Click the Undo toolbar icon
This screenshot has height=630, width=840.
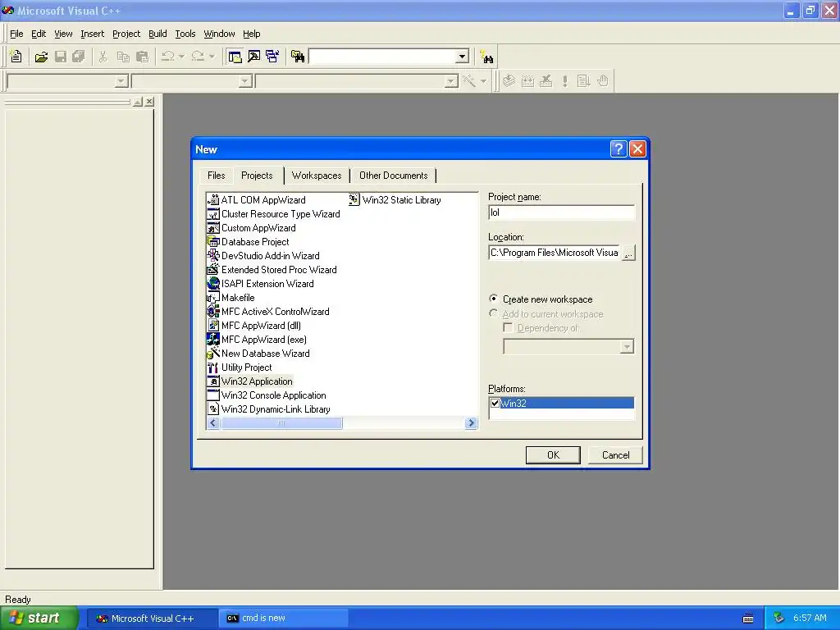(x=167, y=57)
